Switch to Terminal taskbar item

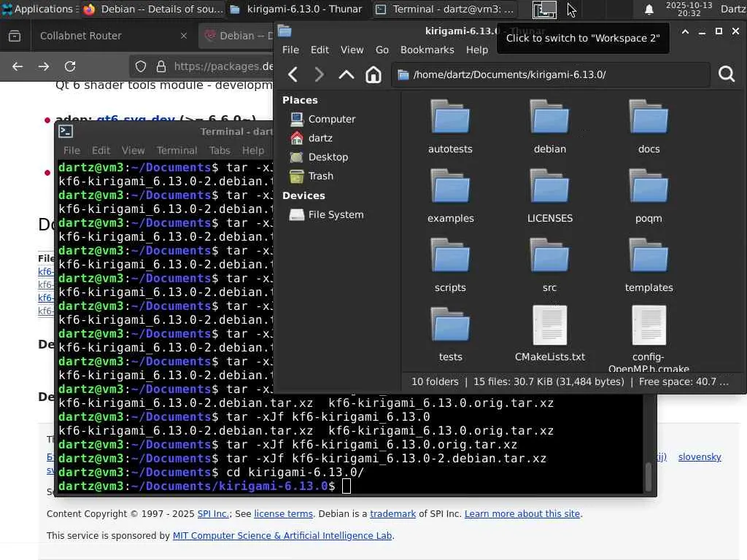click(x=444, y=9)
